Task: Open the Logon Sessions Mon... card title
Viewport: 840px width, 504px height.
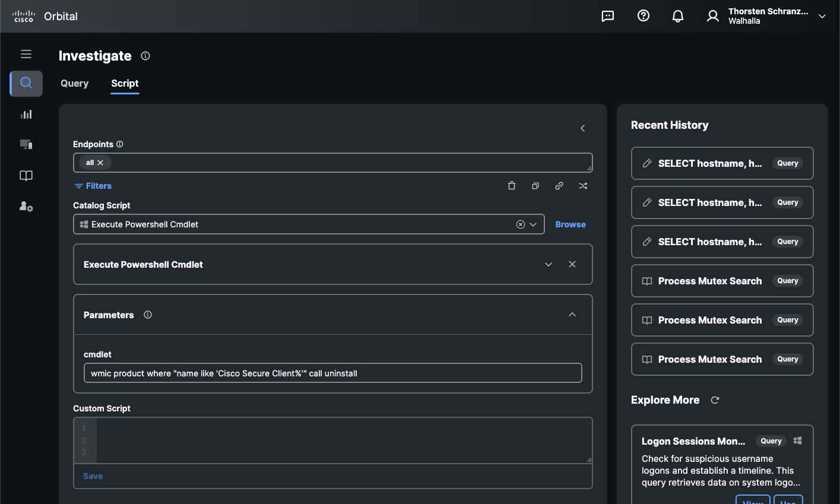Action: (693, 441)
